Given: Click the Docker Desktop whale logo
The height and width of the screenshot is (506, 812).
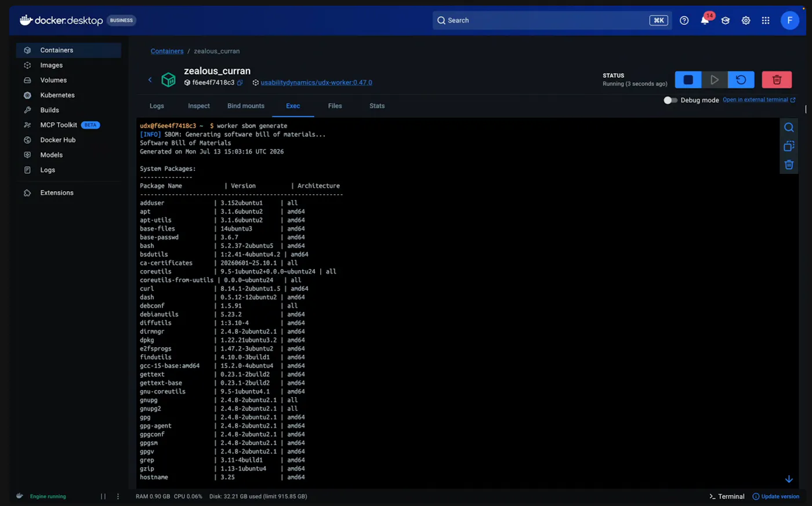Looking at the screenshot, I should click(x=26, y=20).
